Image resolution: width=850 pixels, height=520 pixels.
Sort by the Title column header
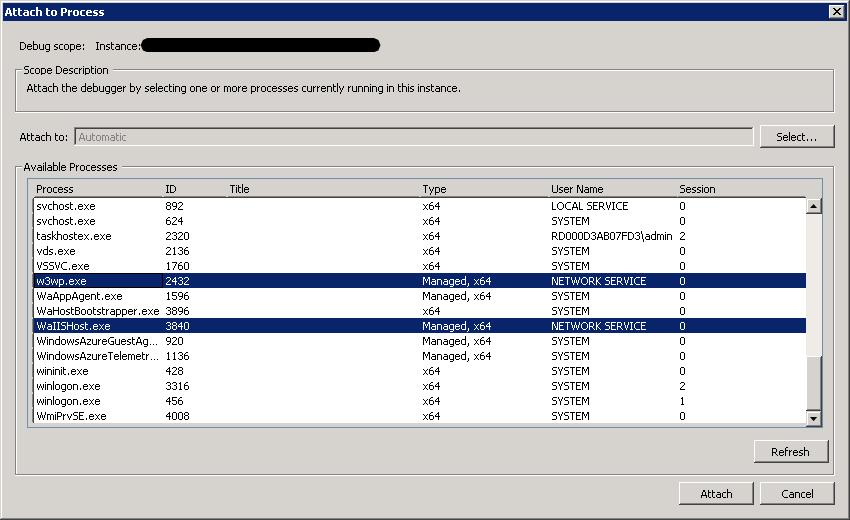pos(239,189)
